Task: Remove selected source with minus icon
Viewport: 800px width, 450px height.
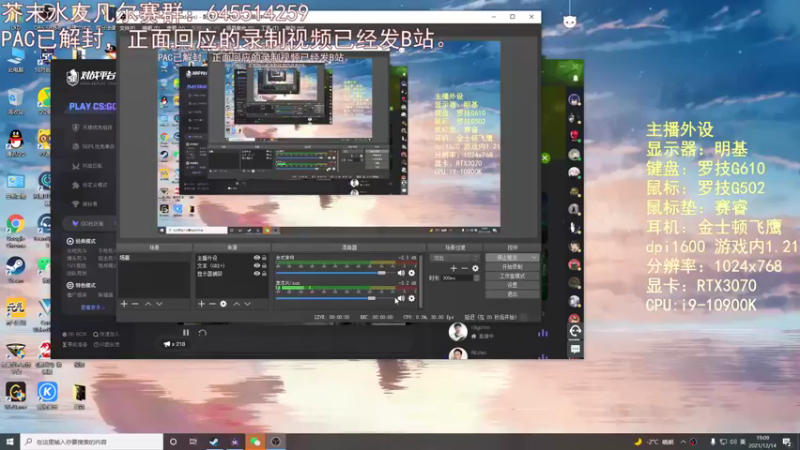Action: (x=212, y=304)
